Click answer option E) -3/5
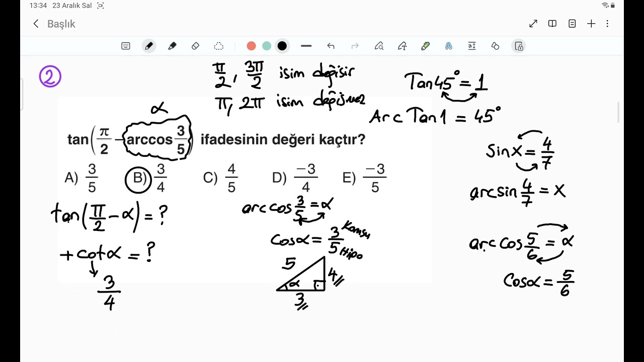Screen dimensions: 644x362 point(364,178)
